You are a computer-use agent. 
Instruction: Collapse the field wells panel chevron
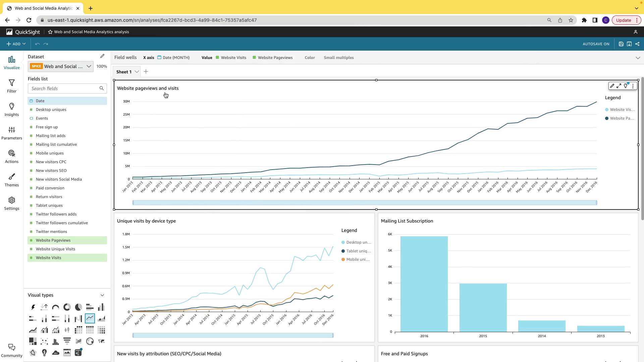638,58
